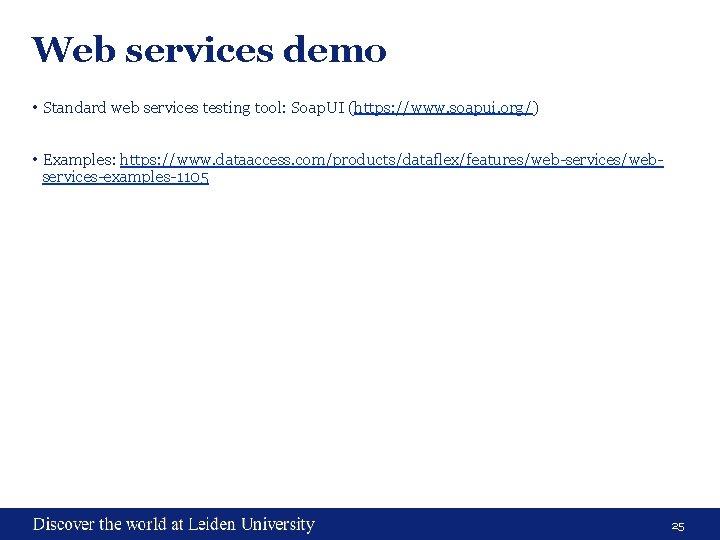The width and height of the screenshot is (720, 540).
Task: Click 'Standard web services testing tool: SoapUI' text
Action: point(193,108)
